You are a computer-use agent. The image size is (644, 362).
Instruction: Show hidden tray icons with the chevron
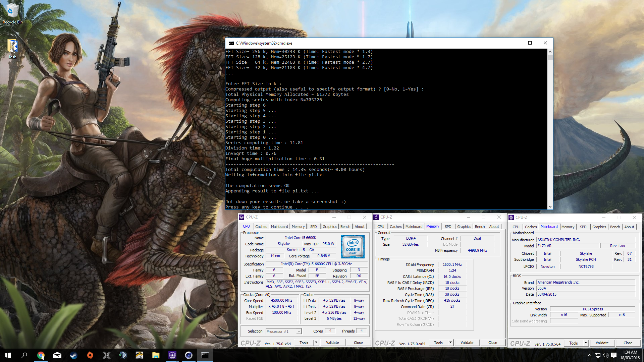[x=589, y=355]
